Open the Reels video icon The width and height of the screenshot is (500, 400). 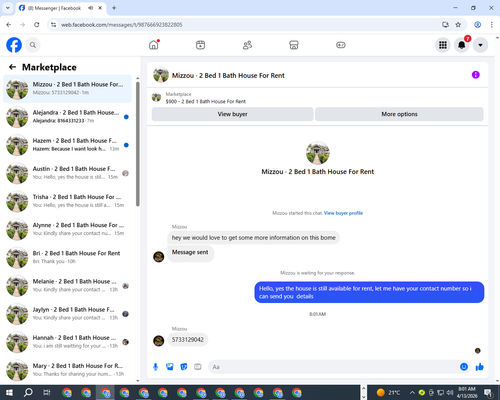200,45
